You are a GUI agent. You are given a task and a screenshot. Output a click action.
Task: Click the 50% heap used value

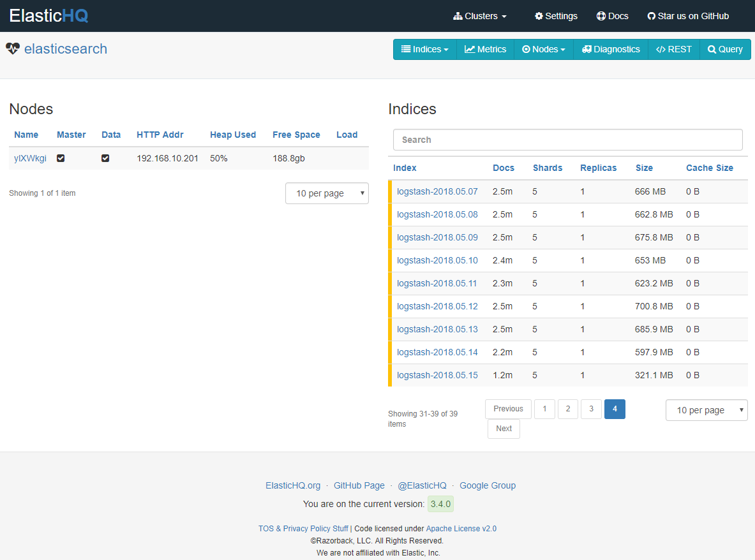(x=219, y=158)
